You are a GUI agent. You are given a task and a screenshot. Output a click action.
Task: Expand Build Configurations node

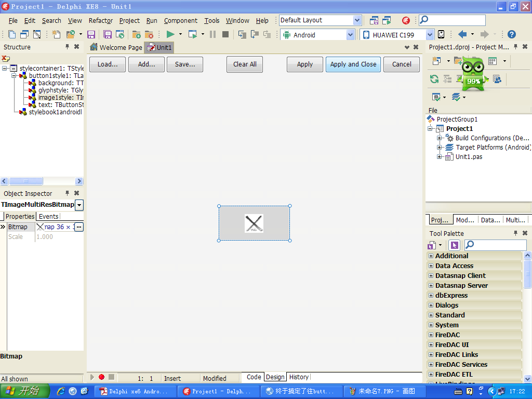point(440,138)
